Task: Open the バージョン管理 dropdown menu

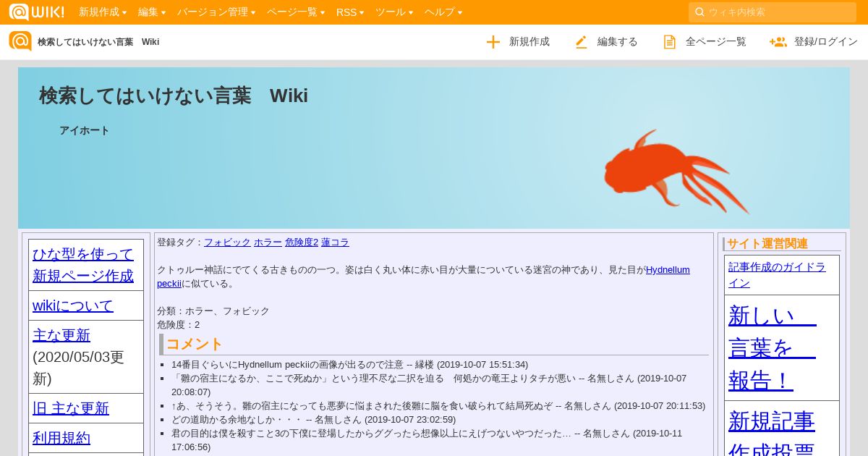Action: pyautogui.click(x=216, y=12)
